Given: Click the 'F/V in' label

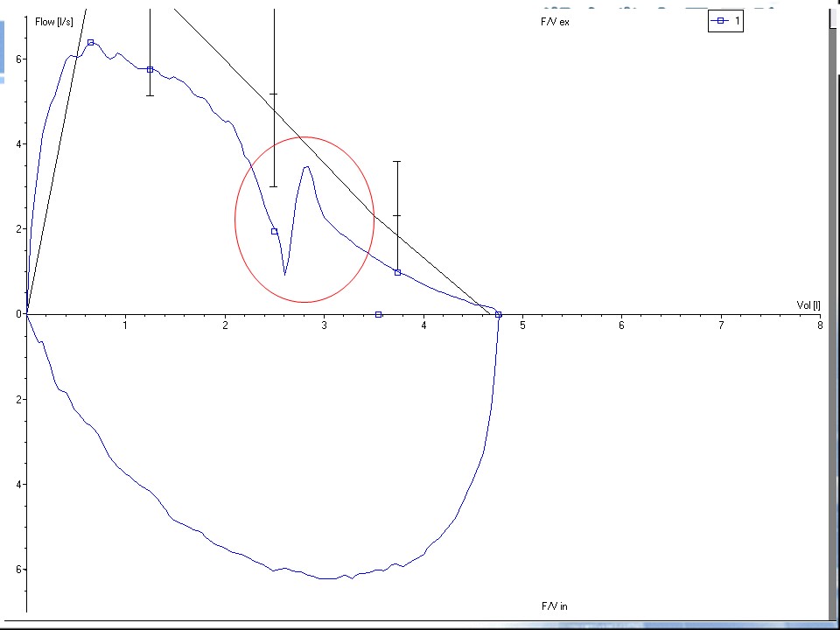Looking at the screenshot, I should (x=554, y=605).
